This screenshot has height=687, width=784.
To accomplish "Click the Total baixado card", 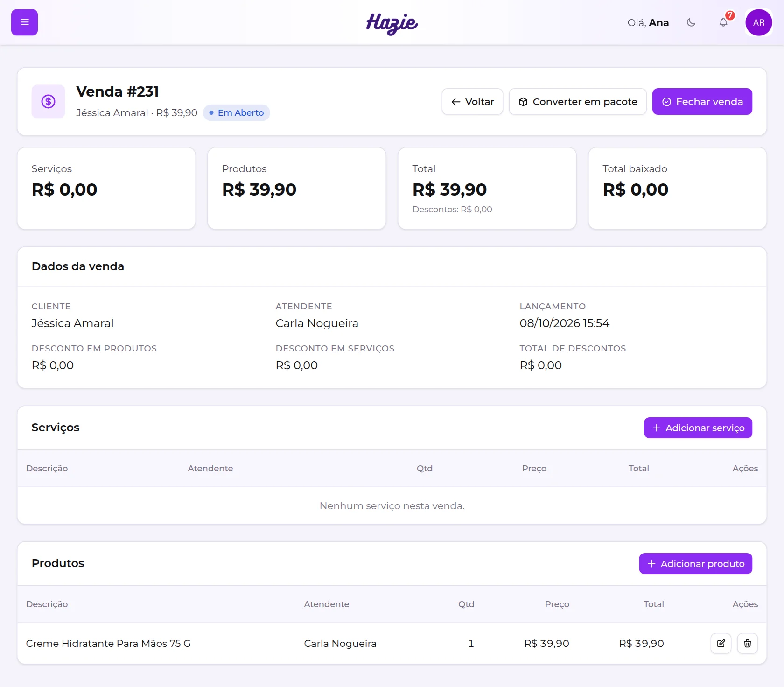I will coord(678,189).
